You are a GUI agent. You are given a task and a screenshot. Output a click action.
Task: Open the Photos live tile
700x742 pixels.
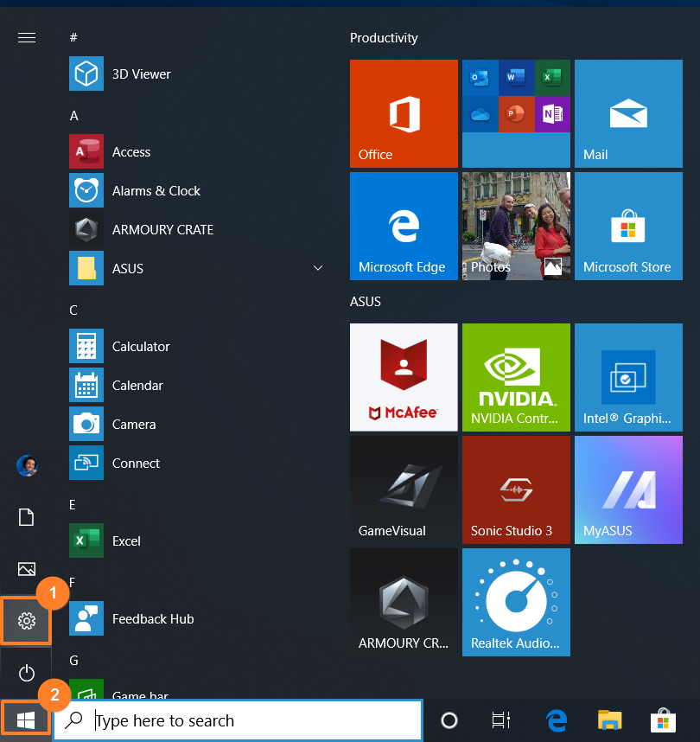[x=516, y=227]
